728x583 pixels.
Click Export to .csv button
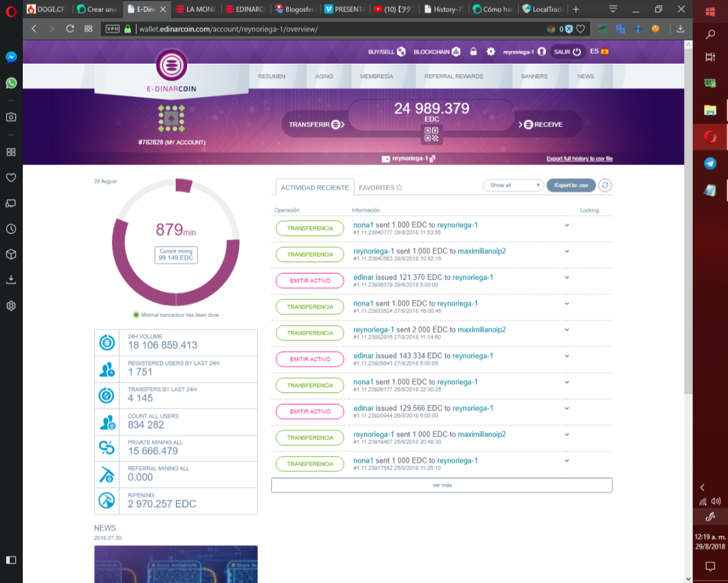571,185
